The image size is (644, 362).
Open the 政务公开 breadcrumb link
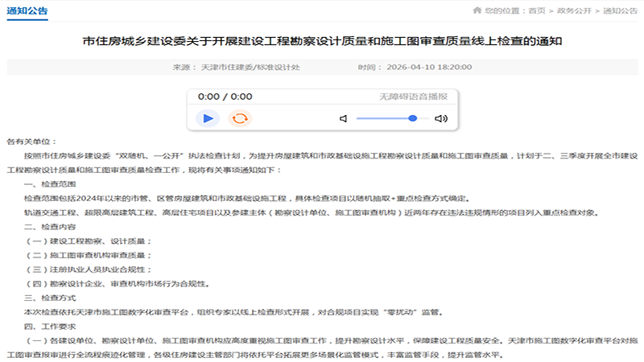tap(574, 10)
